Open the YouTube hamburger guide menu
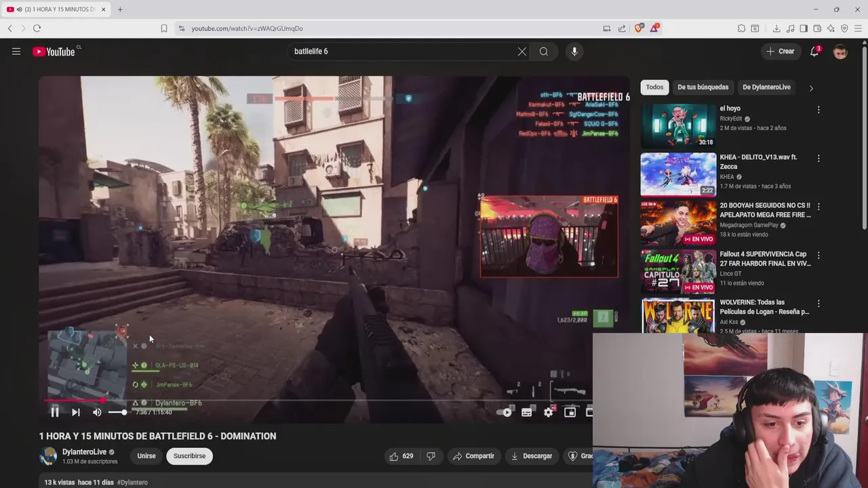Screen dimensions: 868x488 tap(16, 52)
